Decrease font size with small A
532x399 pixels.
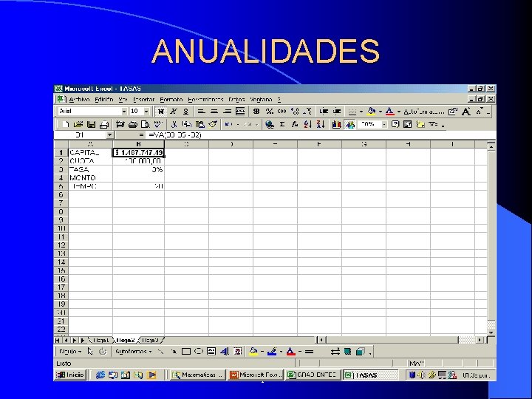point(480,111)
